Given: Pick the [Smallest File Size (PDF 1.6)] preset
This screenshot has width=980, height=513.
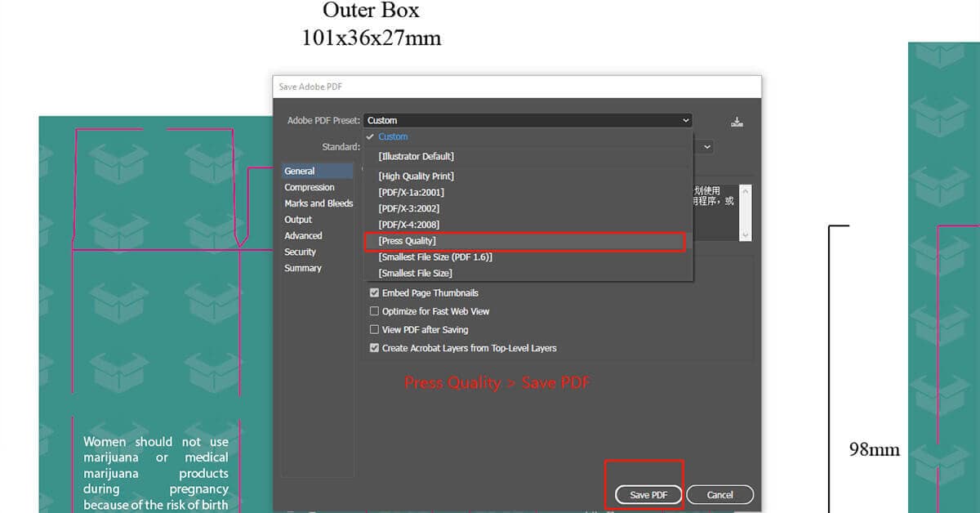Looking at the screenshot, I should click(x=528, y=257).
